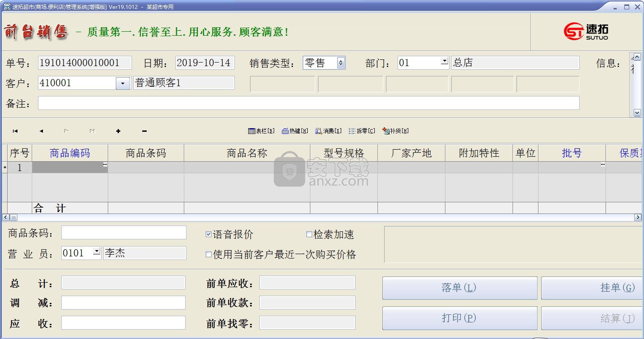Click 结算(J) button
The image size is (644, 339).
pyautogui.click(x=593, y=318)
